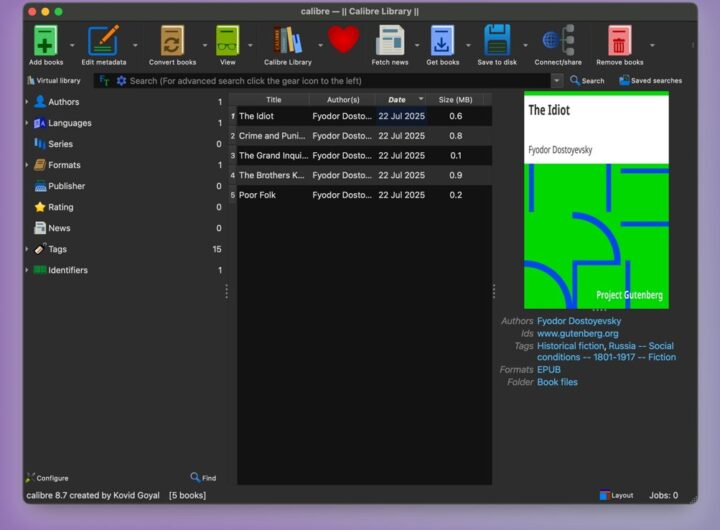Click Jobs: 0 status indicator
This screenshot has height=530, width=720.
pyautogui.click(x=663, y=495)
